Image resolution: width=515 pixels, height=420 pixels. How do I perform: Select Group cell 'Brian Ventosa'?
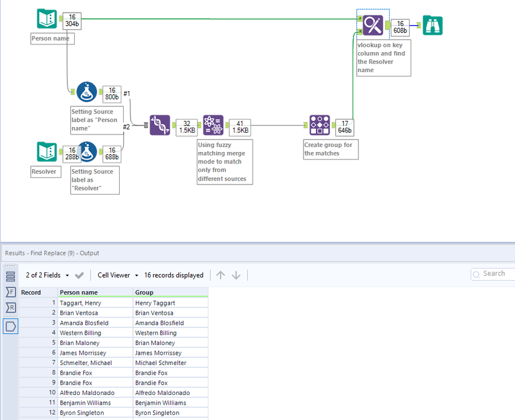coord(171,313)
